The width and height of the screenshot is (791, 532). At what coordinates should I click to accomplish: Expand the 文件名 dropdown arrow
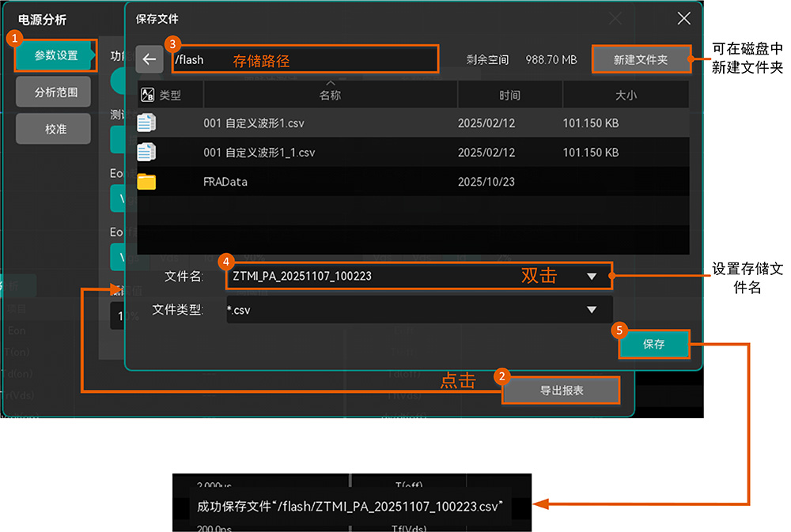592,277
